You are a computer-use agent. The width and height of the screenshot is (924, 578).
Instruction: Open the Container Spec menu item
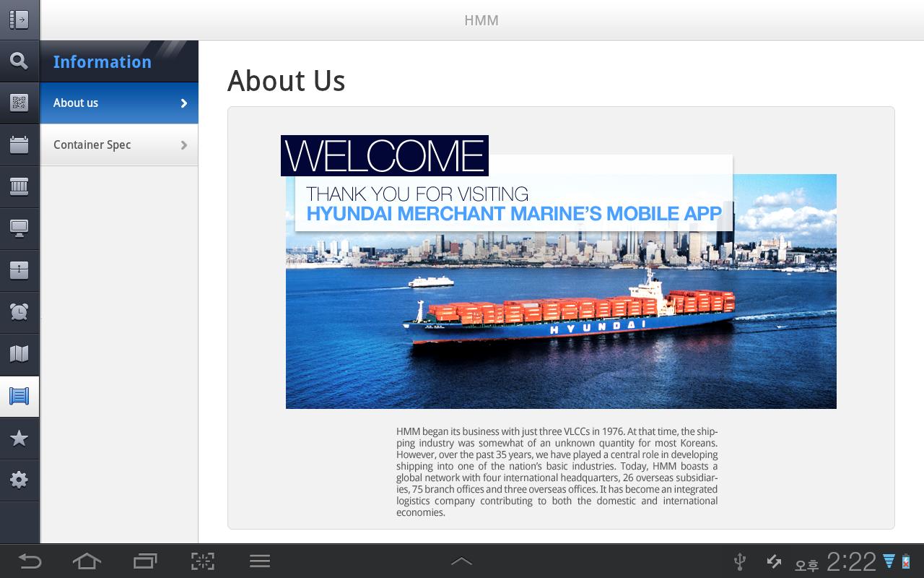tap(119, 145)
